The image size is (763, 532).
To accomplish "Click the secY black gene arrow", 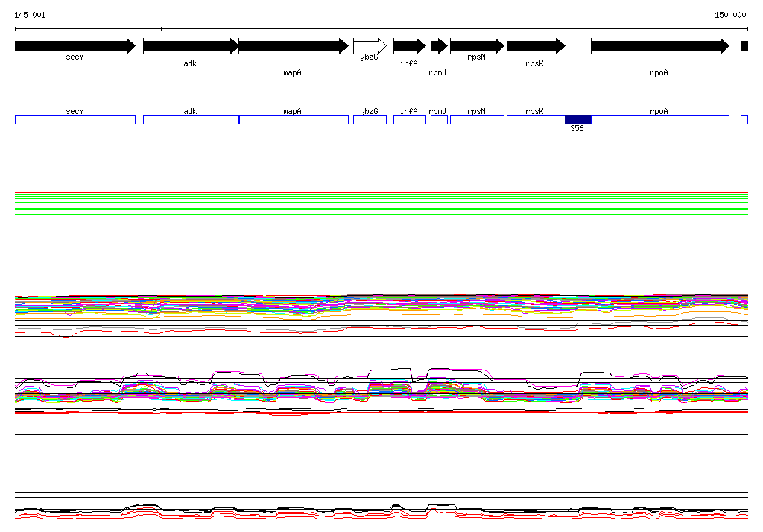I will (75, 46).
